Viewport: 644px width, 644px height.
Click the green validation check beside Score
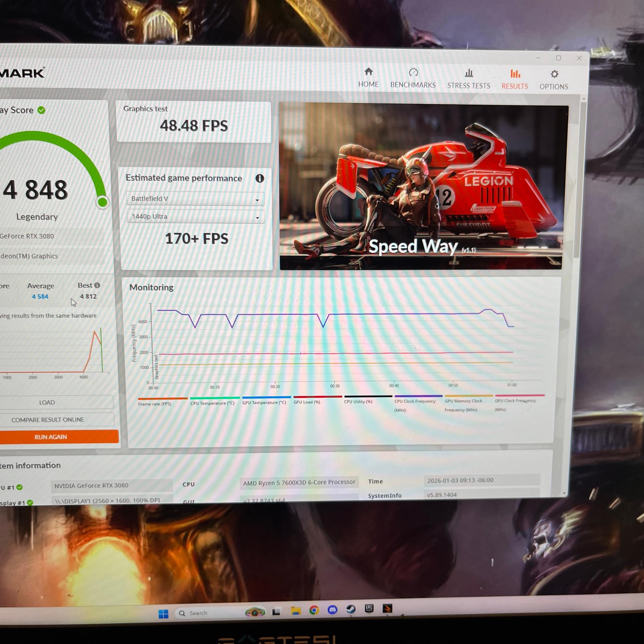[x=41, y=110]
